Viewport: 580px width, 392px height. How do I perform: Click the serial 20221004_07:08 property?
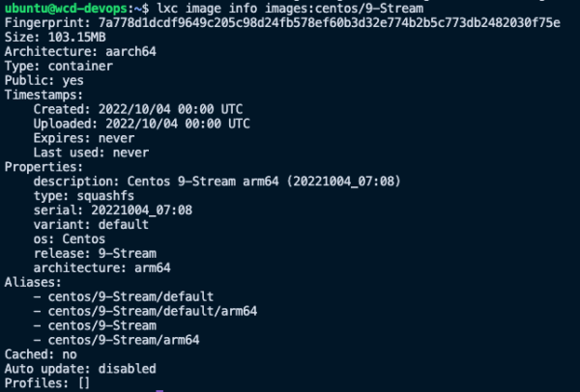[x=113, y=210]
